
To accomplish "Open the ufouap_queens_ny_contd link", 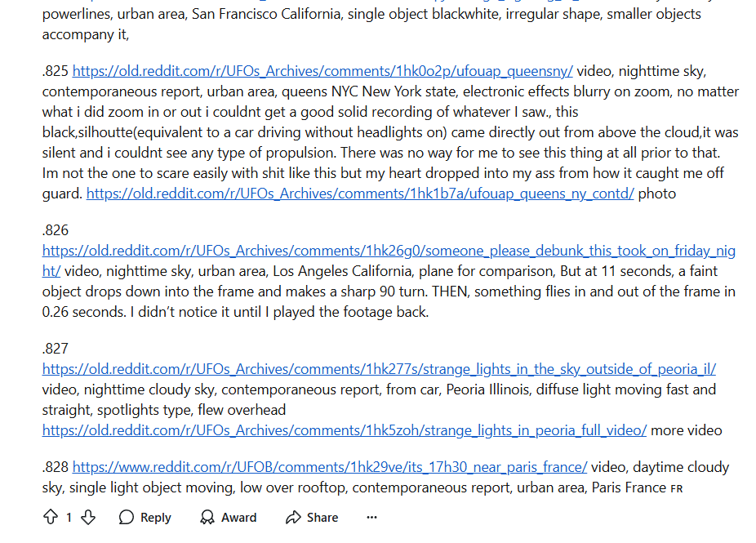I will [360, 194].
